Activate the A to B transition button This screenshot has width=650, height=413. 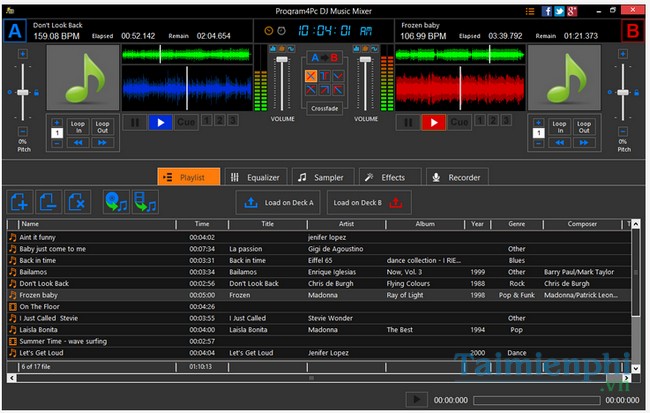(324, 58)
